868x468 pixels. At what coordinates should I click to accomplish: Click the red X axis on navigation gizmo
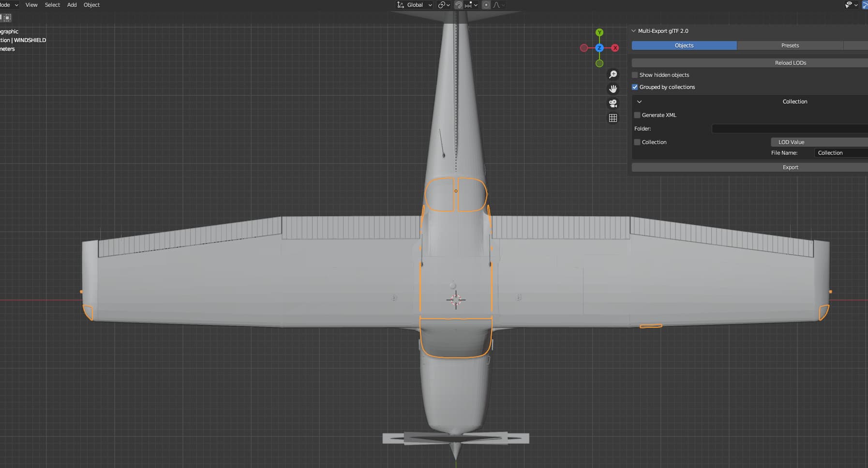click(615, 48)
